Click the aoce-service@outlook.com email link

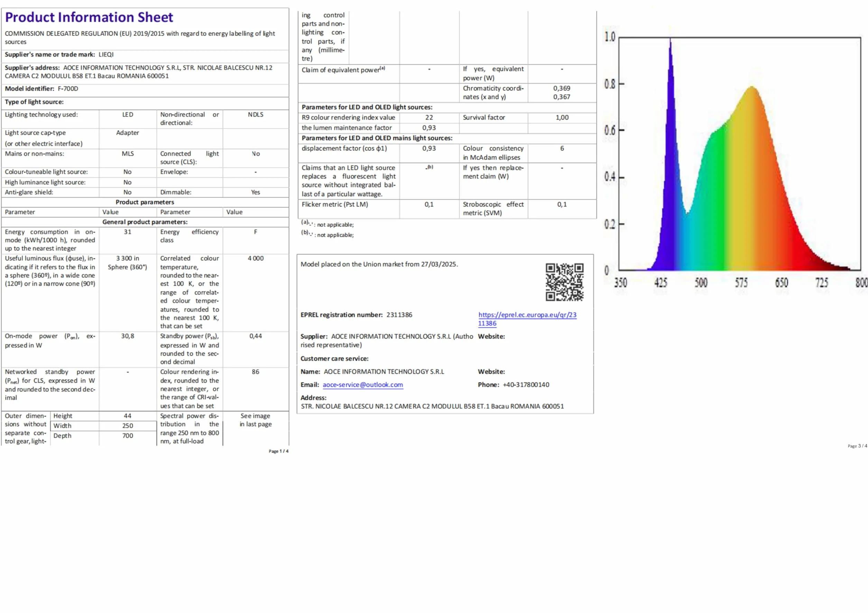[362, 384]
